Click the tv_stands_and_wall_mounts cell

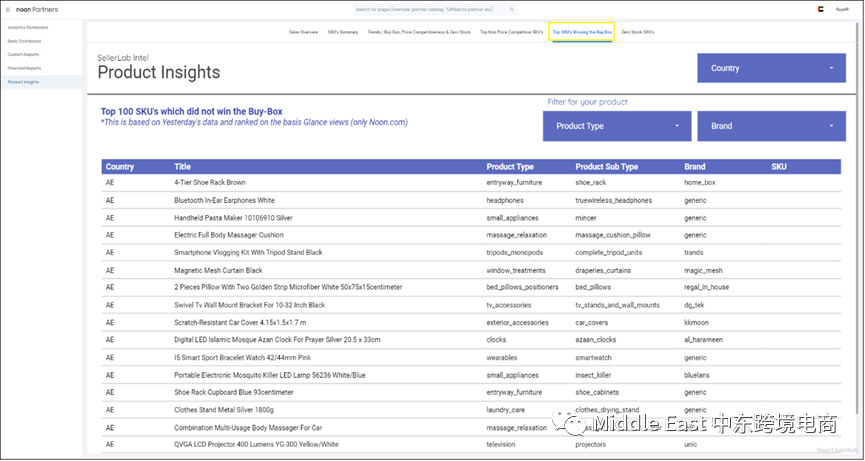(617, 305)
